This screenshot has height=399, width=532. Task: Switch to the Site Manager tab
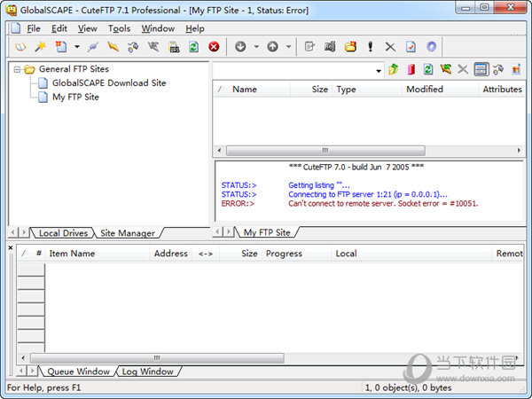[128, 233]
